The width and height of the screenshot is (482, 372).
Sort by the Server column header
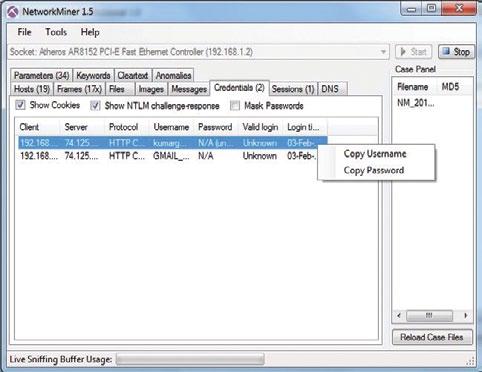(x=82, y=127)
